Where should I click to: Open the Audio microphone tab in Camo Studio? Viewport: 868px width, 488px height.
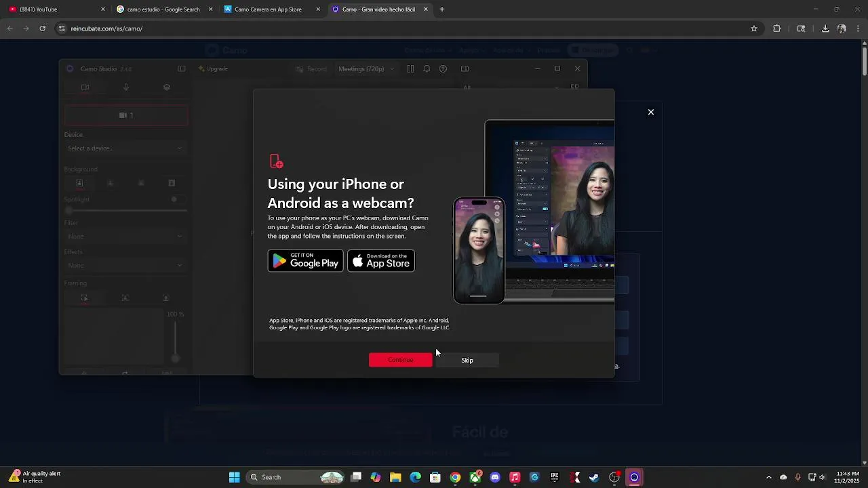125,87
